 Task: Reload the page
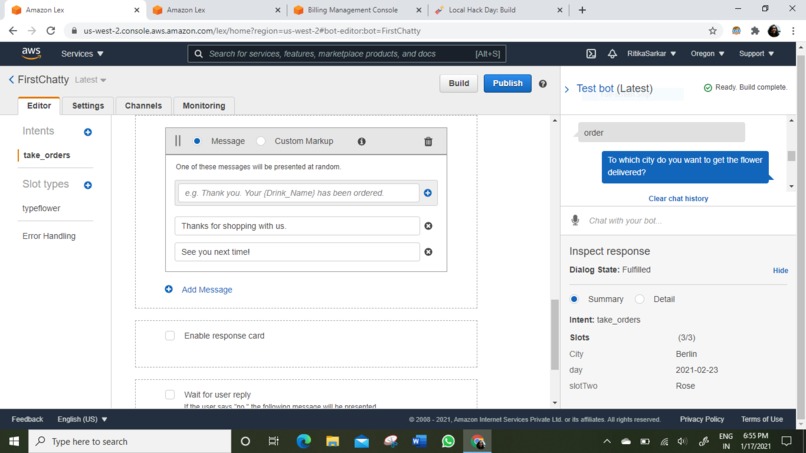50,31
